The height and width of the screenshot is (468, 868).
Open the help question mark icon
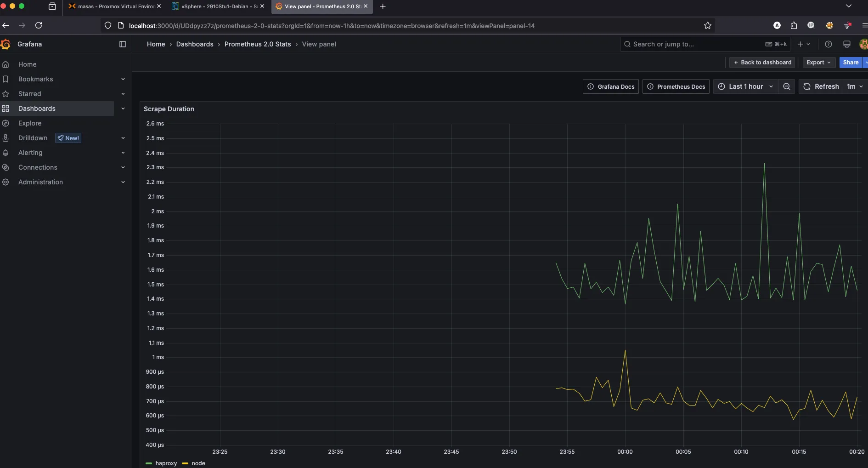(x=829, y=44)
